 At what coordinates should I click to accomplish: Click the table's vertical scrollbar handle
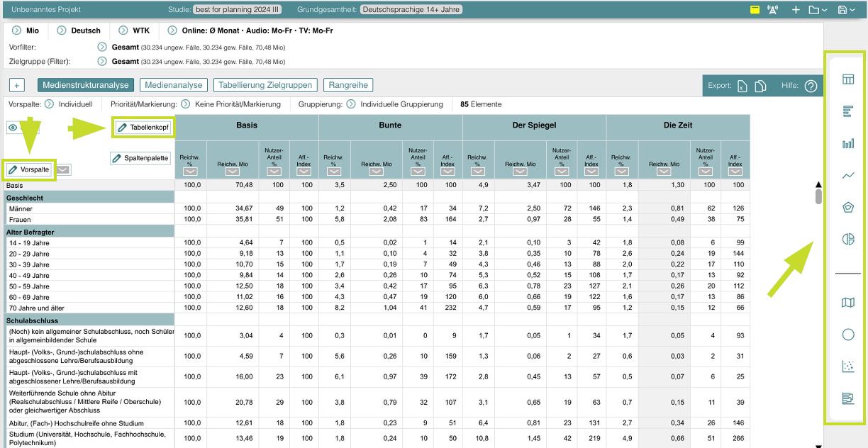click(x=818, y=196)
